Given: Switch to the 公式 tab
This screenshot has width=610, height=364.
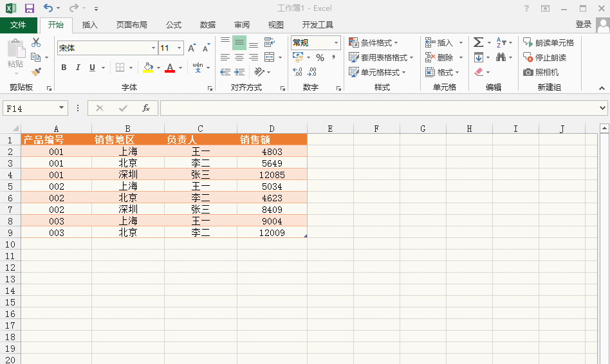Looking at the screenshot, I should coord(174,25).
